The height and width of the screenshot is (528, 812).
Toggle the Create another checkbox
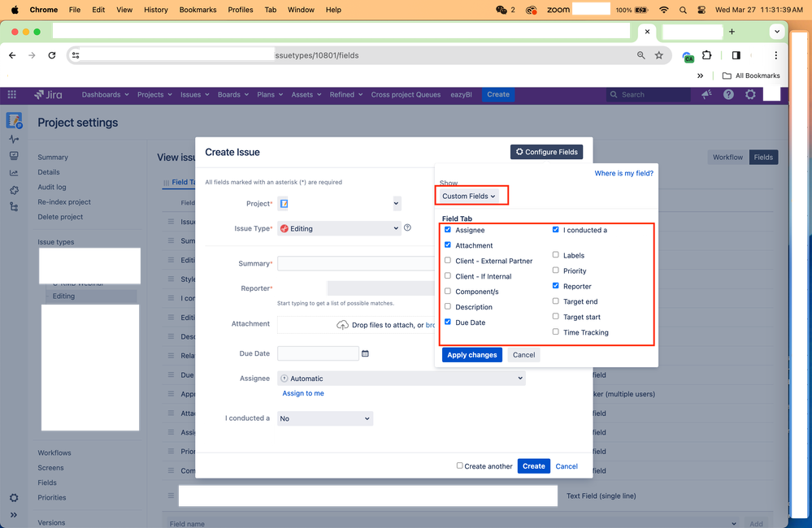(459, 465)
